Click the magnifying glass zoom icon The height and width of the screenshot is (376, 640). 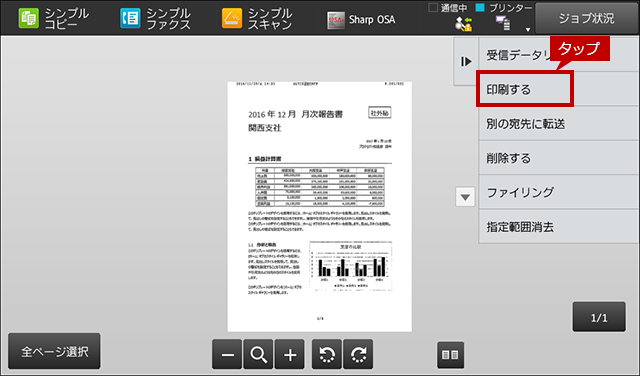pos(258,354)
